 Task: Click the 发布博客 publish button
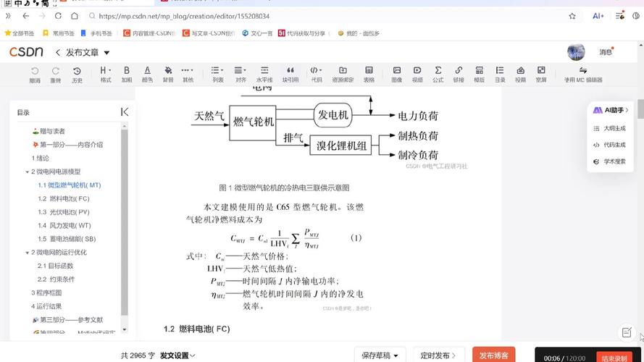click(493, 355)
